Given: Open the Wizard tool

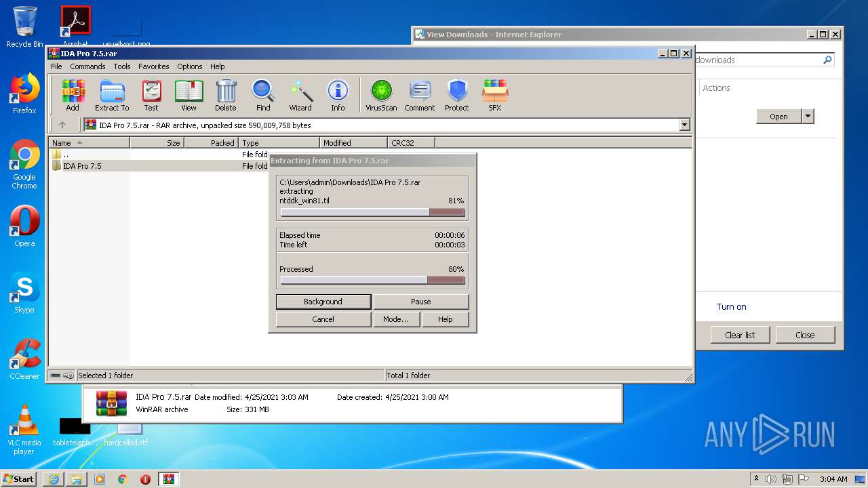Looking at the screenshot, I should [300, 95].
